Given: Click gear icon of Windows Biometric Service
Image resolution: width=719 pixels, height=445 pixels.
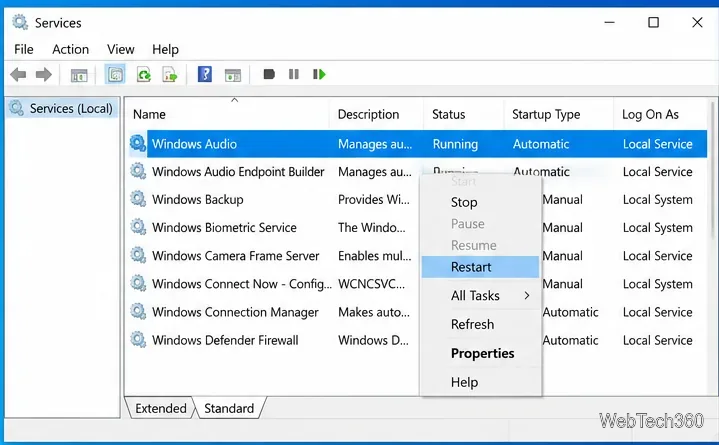Looking at the screenshot, I should pyautogui.click(x=138, y=227).
